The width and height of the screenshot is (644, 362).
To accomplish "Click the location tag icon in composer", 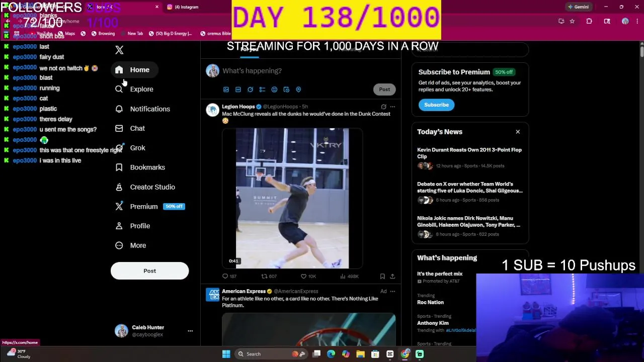I will point(298,89).
